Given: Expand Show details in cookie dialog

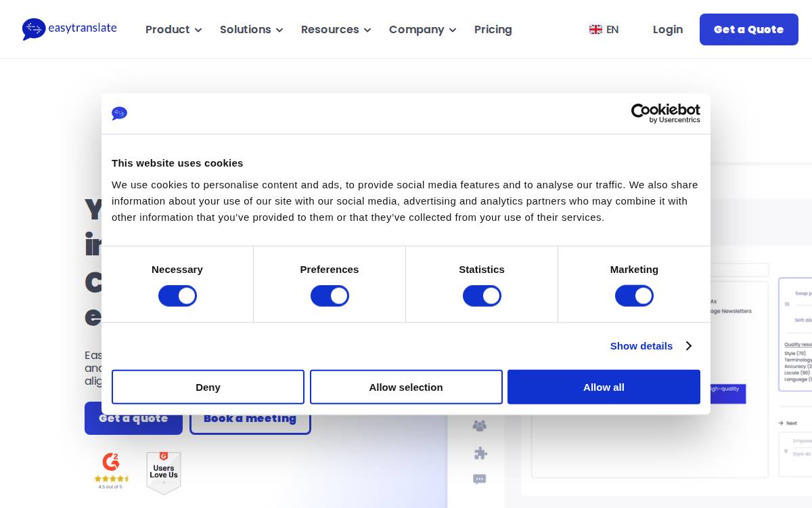Looking at the screenshot, I should [650, 346].
